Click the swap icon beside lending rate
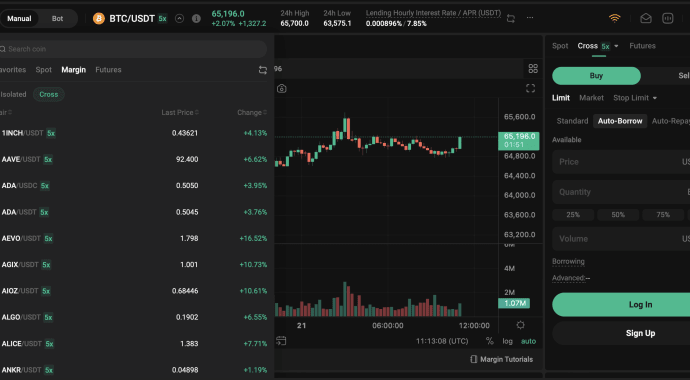This screenshot has height=380, width=690. (x=511, y=18)
